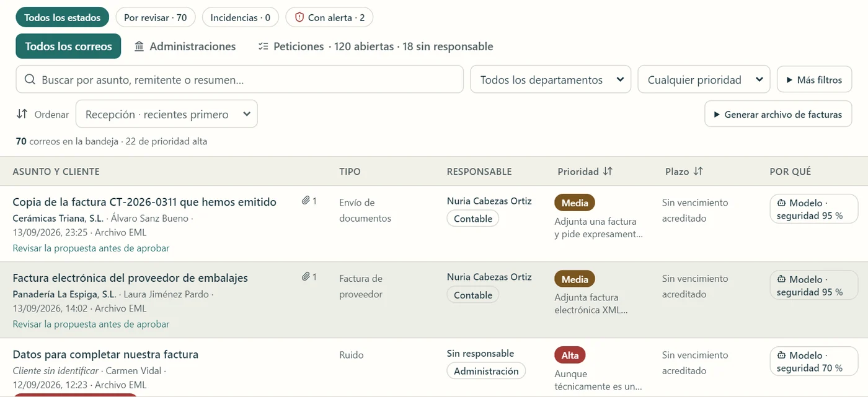Viewport: 868px width, 397px height.
Task: Click Envío de documentos type cell
Action: [x=365, y=210]
